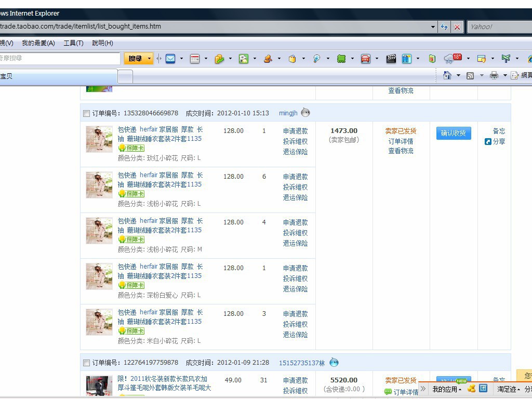Viewport: 532px width, 399px height.
Task: Open thumbnail of 深粉白爱心 pajama item
Action: coord(99,276)
